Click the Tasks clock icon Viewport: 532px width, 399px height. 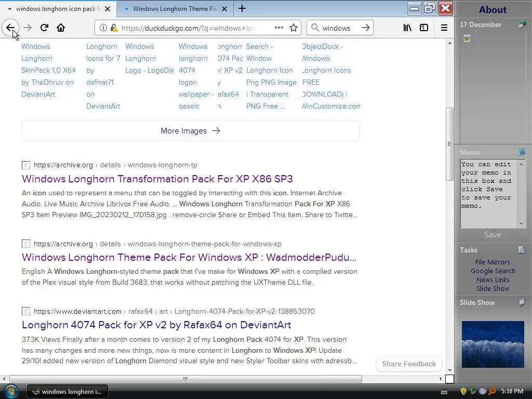(522, 250)
